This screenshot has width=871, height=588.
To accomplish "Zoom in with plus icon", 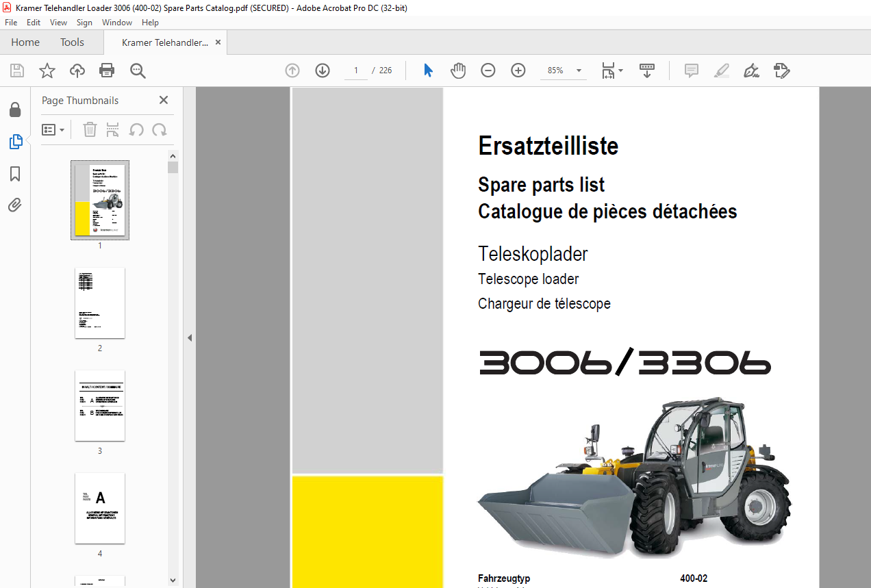I will pyautogui.click(x=518, y=71).
